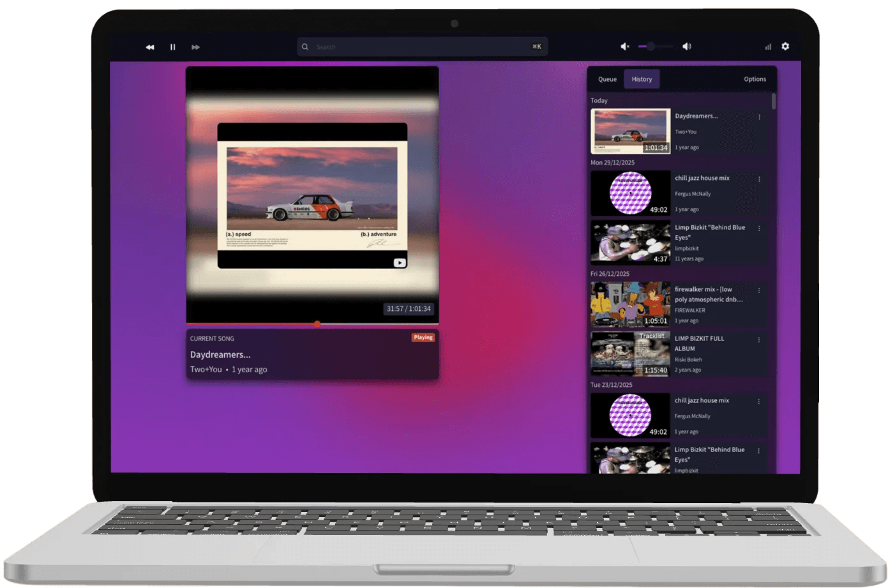
Task: Open the settings gear
Action: pyautogui.click(x=785, y=47)
